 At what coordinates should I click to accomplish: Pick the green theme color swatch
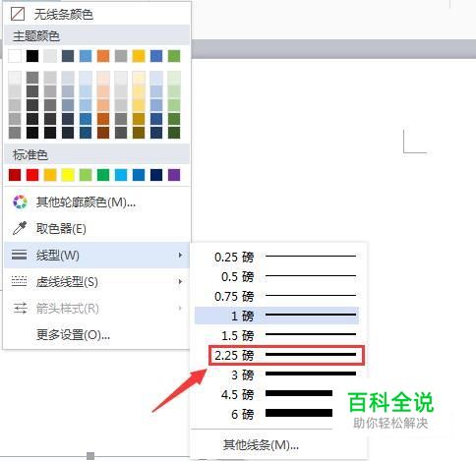[174, 56]
